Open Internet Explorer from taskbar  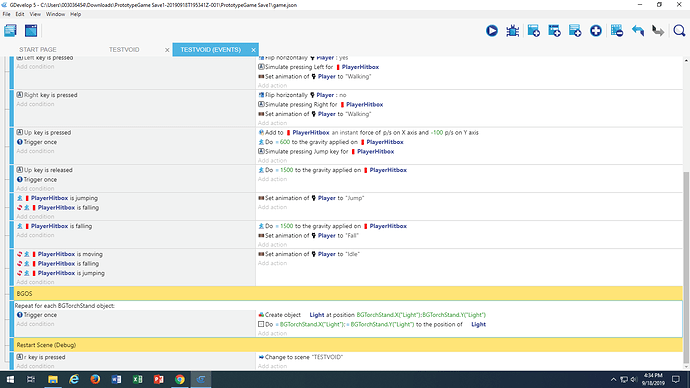74,379
